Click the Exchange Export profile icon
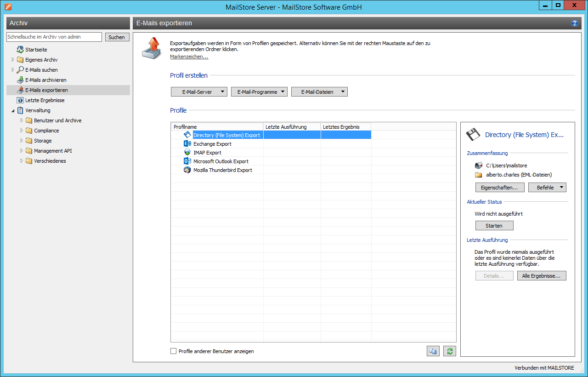The image size is (588, 377). click(187, 144)
